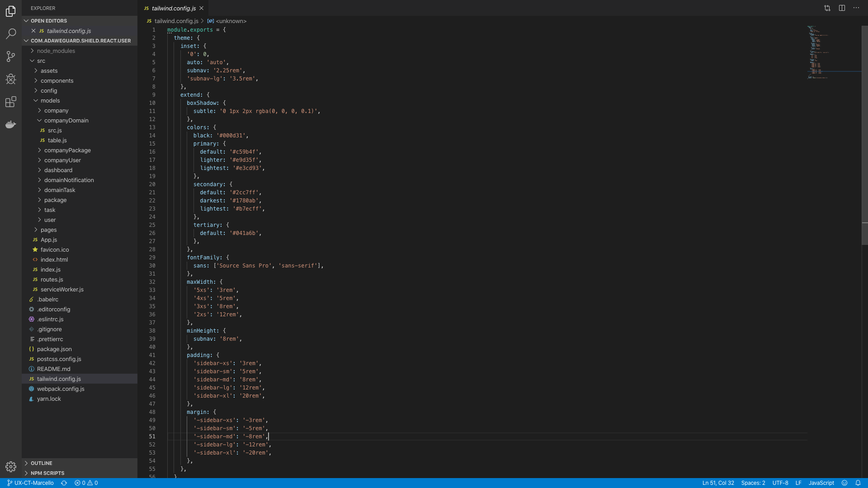
Task: Open the editor More Actions menu
Action: click(x=856, y=8)
